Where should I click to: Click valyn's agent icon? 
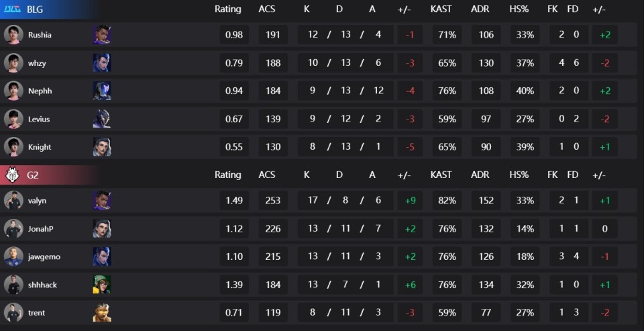pos(102,201)
